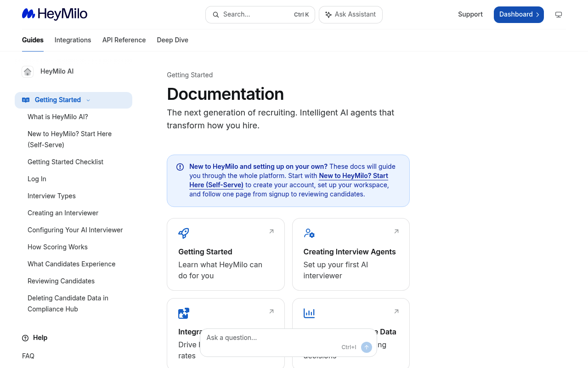Click the info icon in the blue callout

point(180,167)
